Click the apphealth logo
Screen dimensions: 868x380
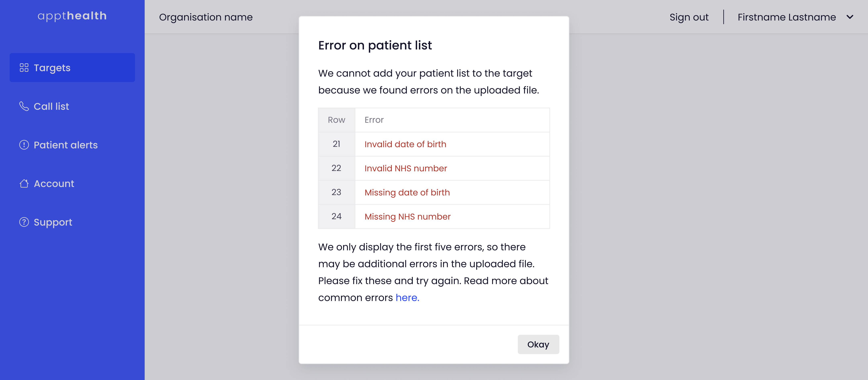coord(72,16)
